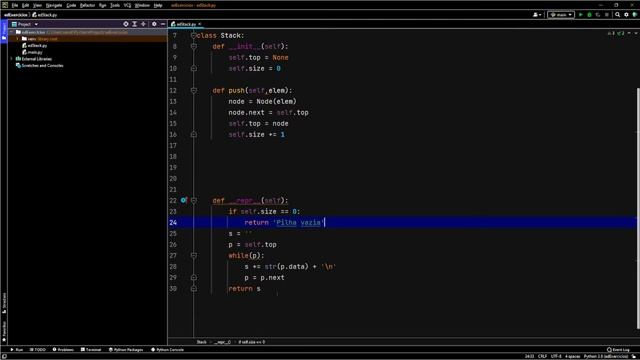Open the Run tool window

point(17,350)
